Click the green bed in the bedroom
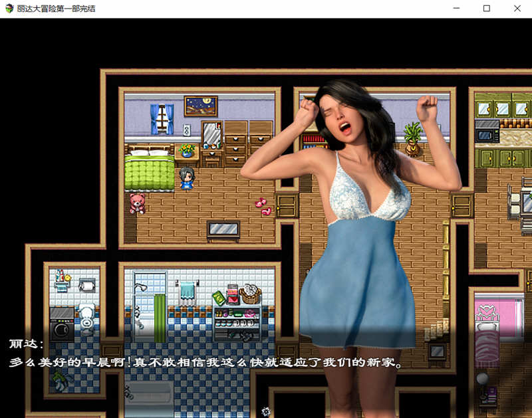Image resolution: width=532 pixels, height=418 pixels. 148,173
